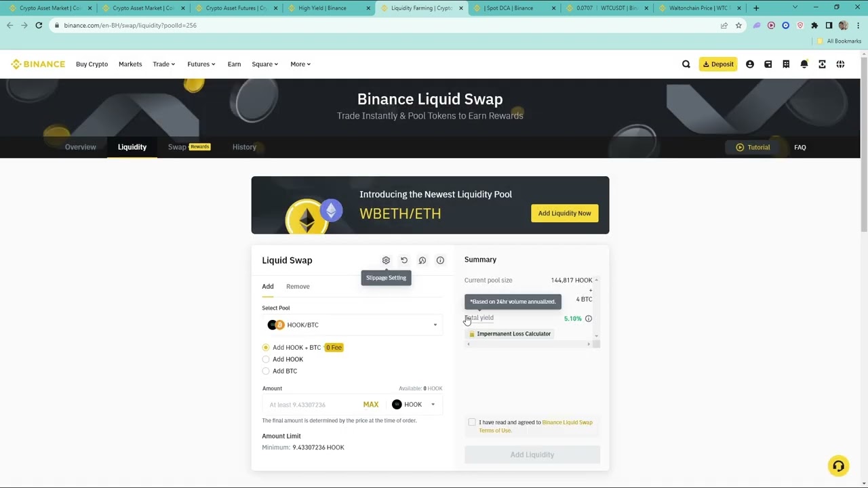The image size is (868, 488).
Task: Open the Slippage Setting gear icon
Action: click(x=386, y=260)
